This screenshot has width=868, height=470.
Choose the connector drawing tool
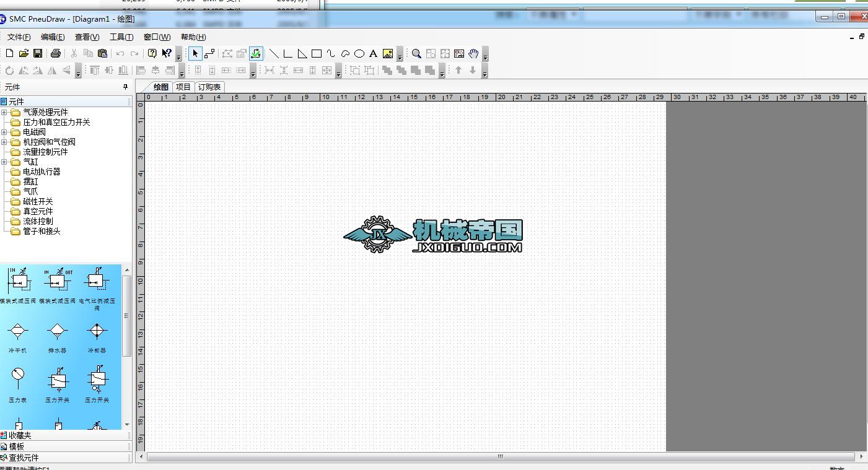(x=209, y=54)
